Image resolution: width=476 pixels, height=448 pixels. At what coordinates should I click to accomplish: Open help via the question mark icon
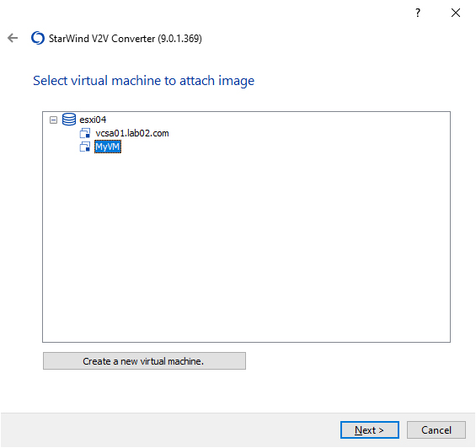click(418, 13)
